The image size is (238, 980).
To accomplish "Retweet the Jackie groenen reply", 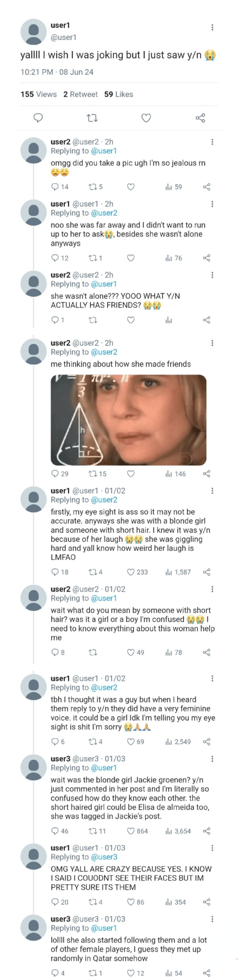I will [x=93, y=831].
